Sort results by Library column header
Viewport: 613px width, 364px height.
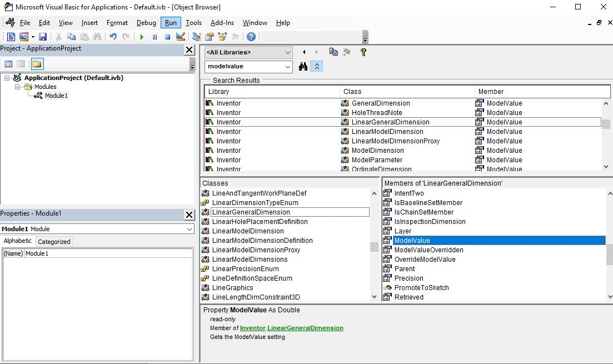point(272,92)
